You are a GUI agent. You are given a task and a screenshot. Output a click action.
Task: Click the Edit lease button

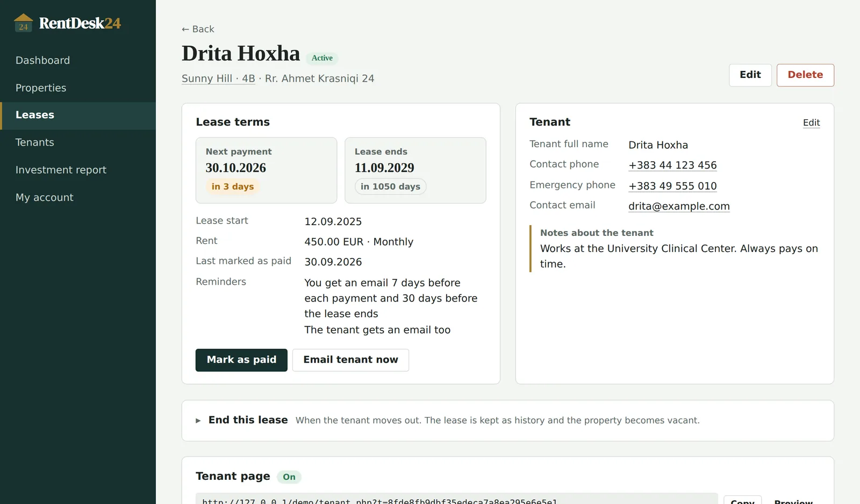(750, 75)
